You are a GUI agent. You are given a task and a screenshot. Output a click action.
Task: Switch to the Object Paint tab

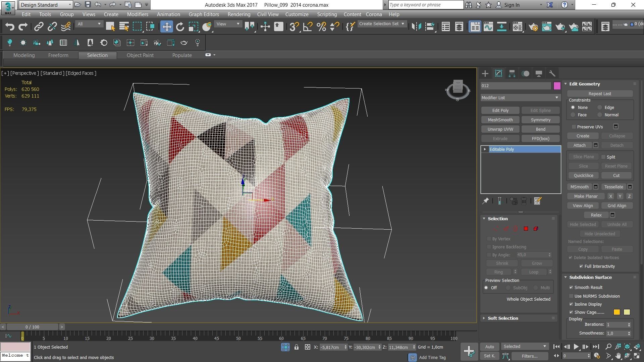140,55
